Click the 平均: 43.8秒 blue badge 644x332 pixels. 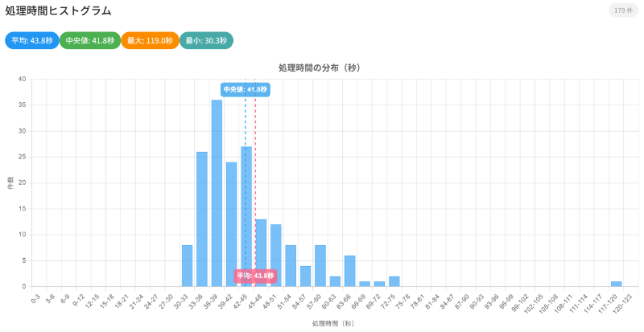coord(31,41)
